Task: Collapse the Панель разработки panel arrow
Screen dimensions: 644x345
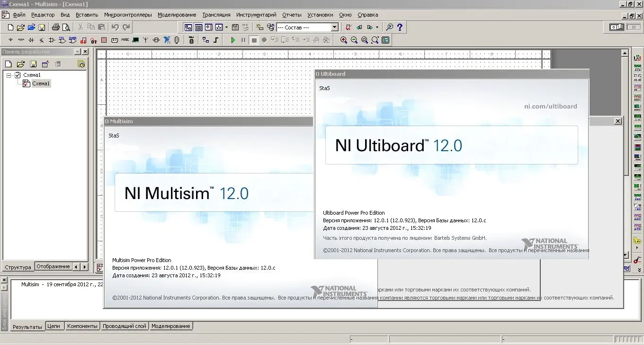Action: coord(77,52)
